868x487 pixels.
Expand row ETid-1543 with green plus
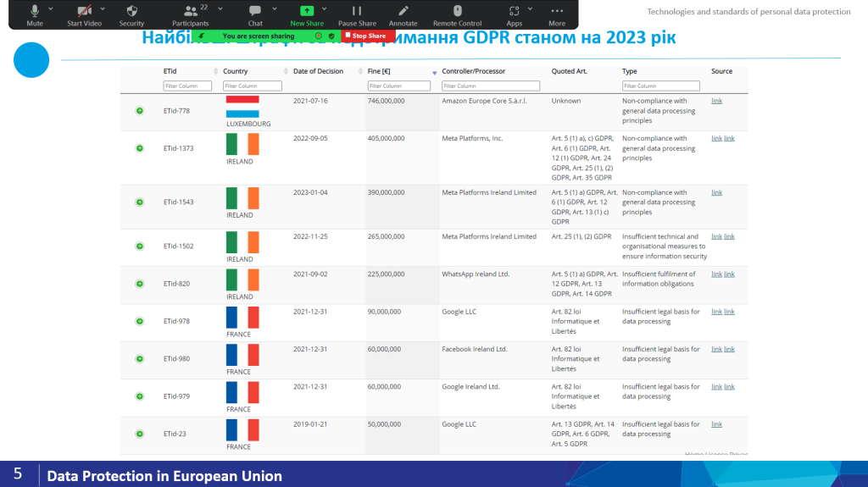[140, 202]
